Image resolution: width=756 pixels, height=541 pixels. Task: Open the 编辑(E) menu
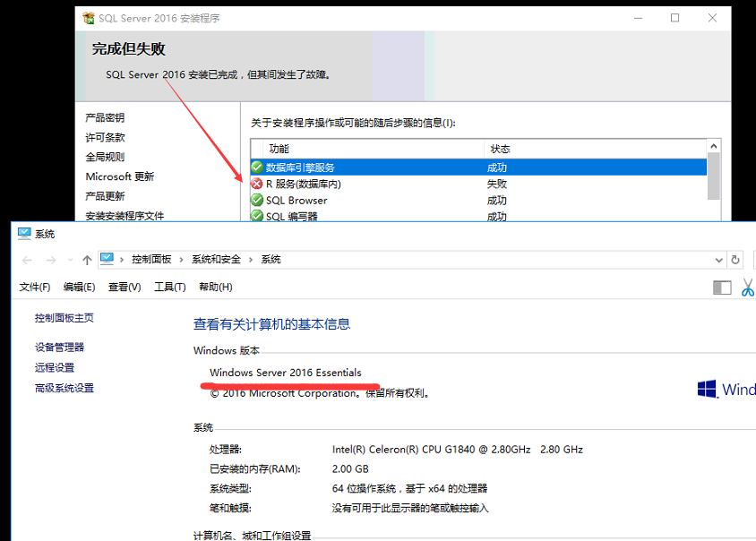[x=79, y=287]
